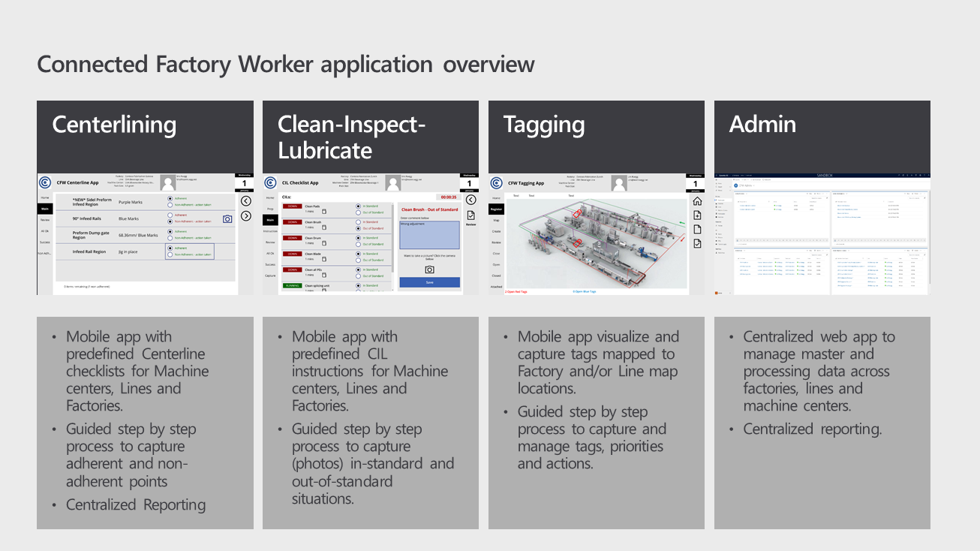The image size is (980, 551).
Task: Click the back arrow in Centerline App
Action: [x=246, y=200]
